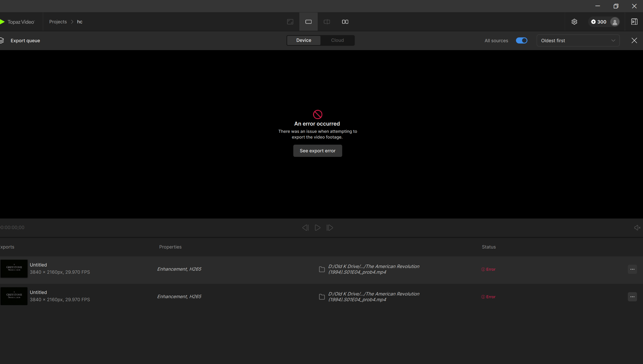This screenshot has height=364, width=643.
Task: Select the single view layout icon
Action: tap(308, 22)
